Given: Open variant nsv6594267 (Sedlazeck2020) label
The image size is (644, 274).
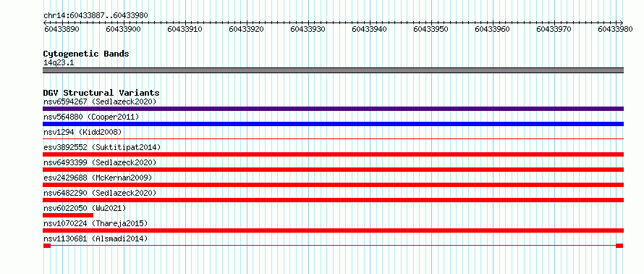Looking at the screenshot, I should pyautogui.click(x=100, y=101).
